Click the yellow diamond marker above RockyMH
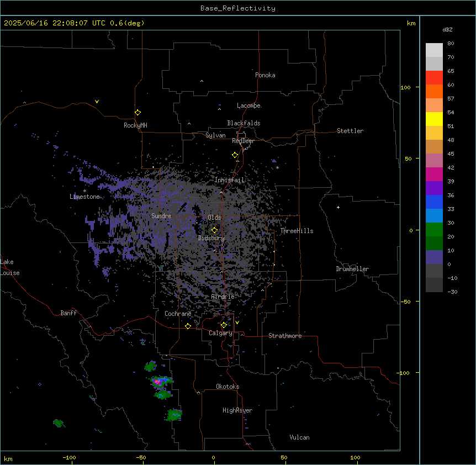 tap(138, 113)
